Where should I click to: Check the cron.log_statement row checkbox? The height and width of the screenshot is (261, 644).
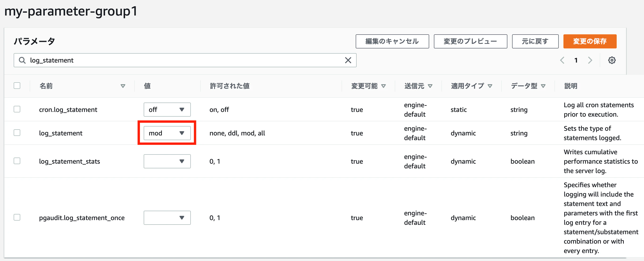tap(17, 109)
